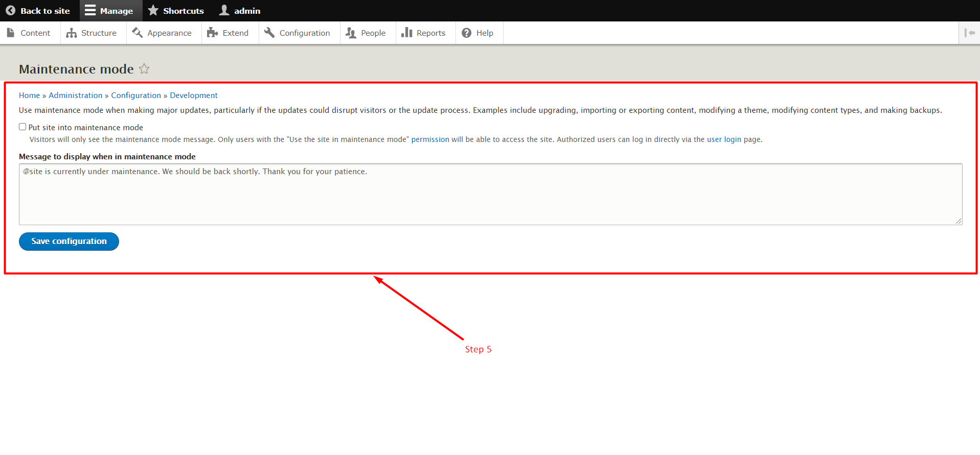The height and width of the screenshot is (455, 980).
Task: Open the Appearance menu
Action: pos(163,33)
